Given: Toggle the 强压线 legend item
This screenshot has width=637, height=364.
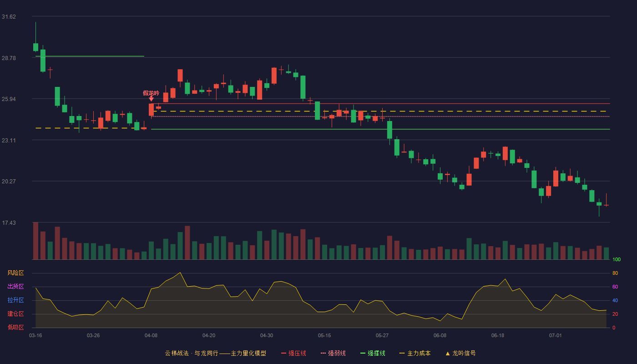Looking at the screenshot, I should (293, 353).
